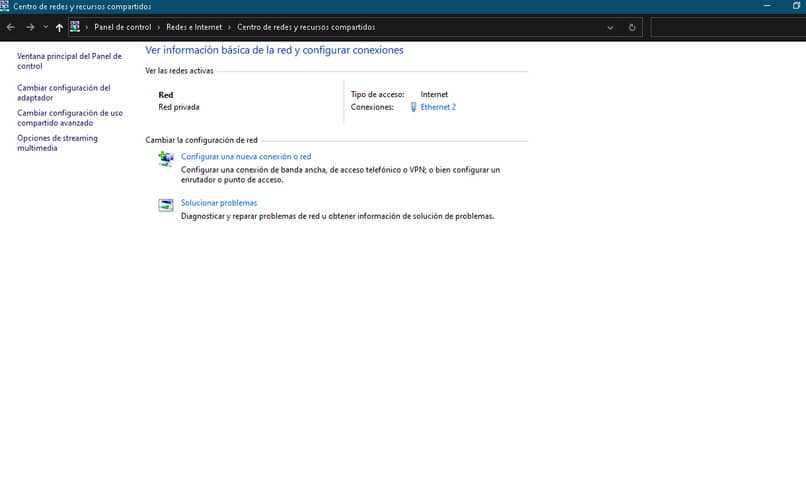Click the new connection setup icon

pyautogui.click(x=166, y=160)
